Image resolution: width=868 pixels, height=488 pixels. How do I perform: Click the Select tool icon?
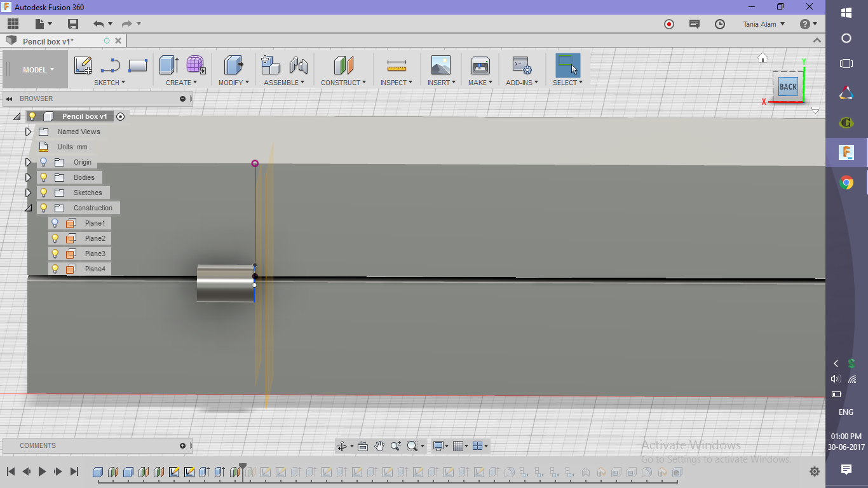pyautogui.click(x=567, y=65)
